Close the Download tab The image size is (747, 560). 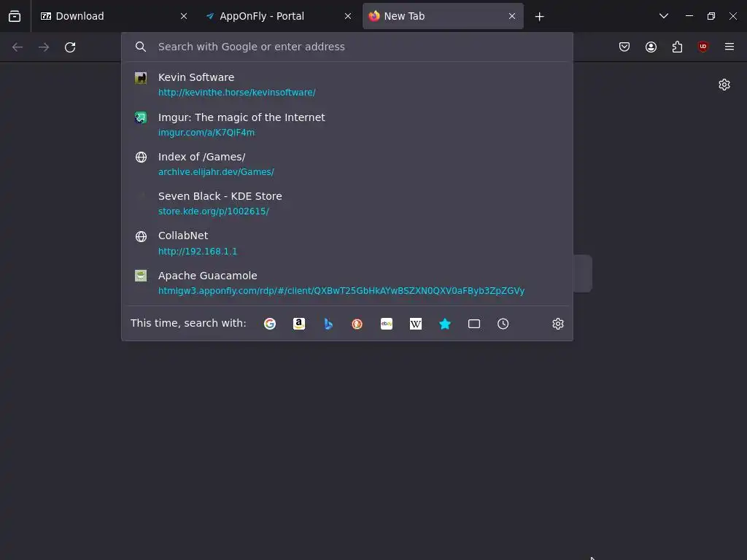click(184, 16)
